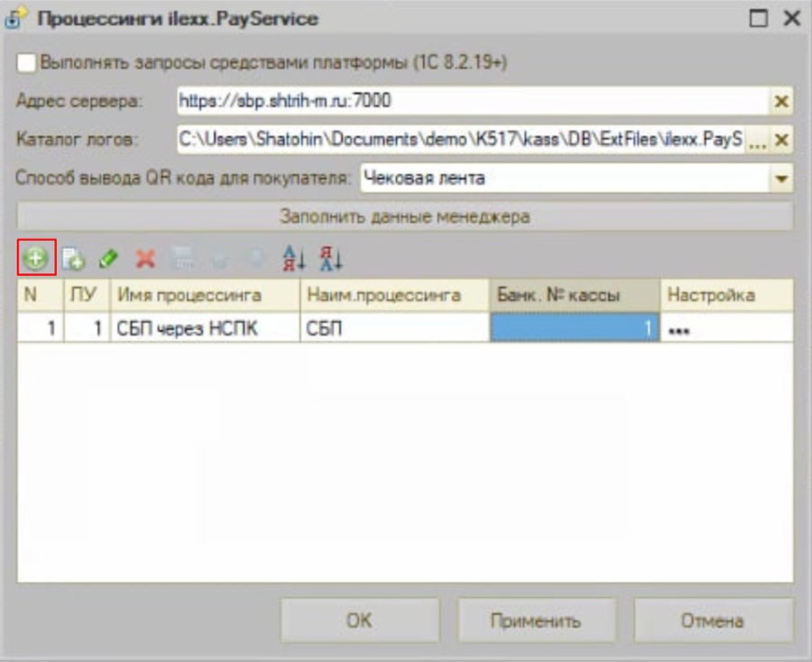Add processing by copying the current row
This screenshot has height=662, width=812.
[x=73, y=258]
